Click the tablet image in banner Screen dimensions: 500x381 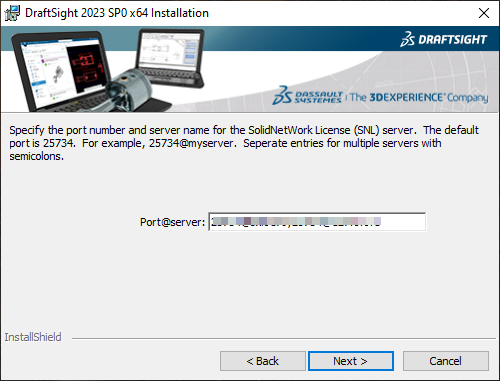pyautogui.click(x=170, y=57)
